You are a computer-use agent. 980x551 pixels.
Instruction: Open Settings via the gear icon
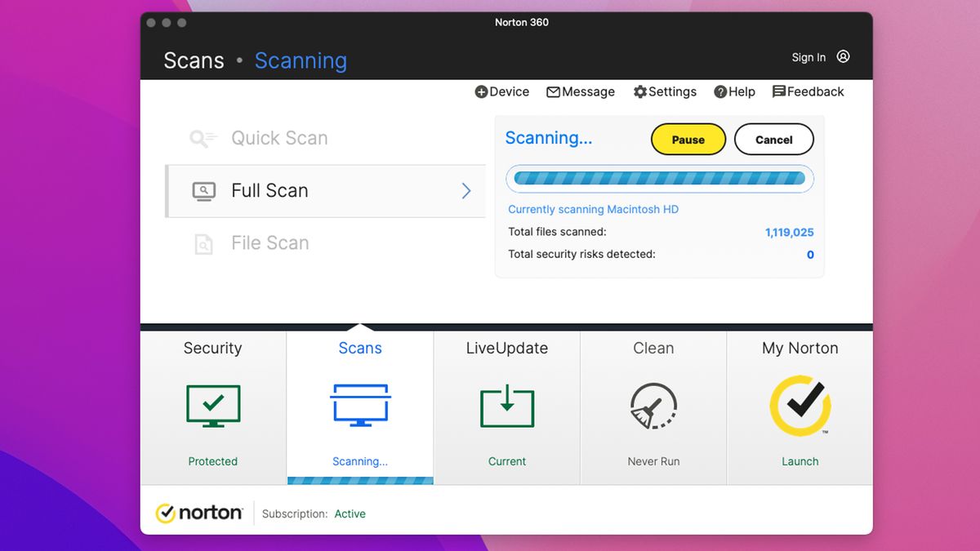click(x=641, y=91)
